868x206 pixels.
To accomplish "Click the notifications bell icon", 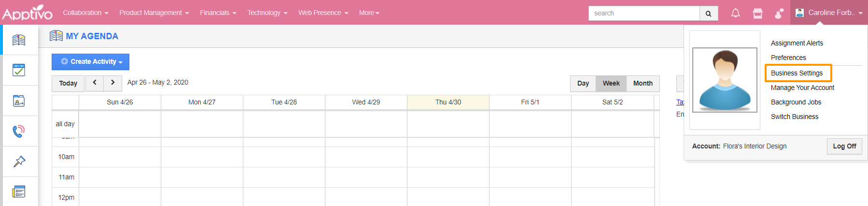I will coord(735,13).
